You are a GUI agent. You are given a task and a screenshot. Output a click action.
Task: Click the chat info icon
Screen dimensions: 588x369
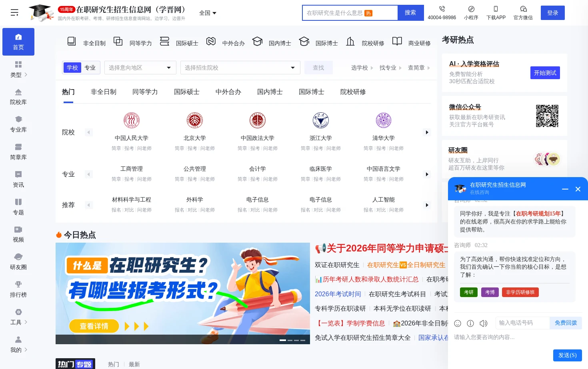point(470,323)
